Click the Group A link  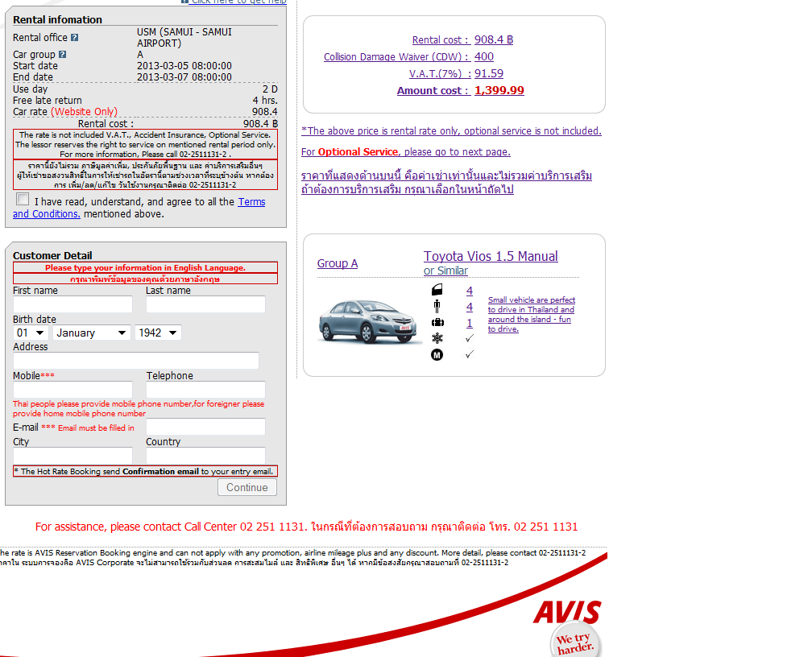(337, 263)
